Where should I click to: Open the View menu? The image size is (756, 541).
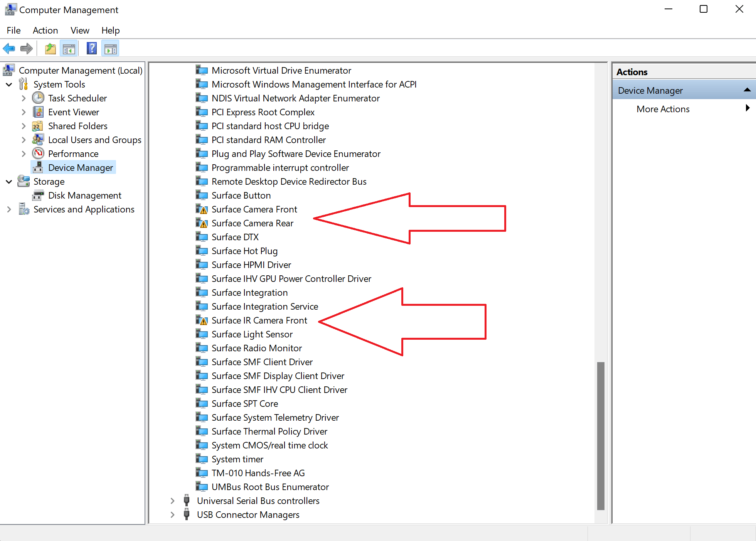pyautogui.click(x=80, y=30)
